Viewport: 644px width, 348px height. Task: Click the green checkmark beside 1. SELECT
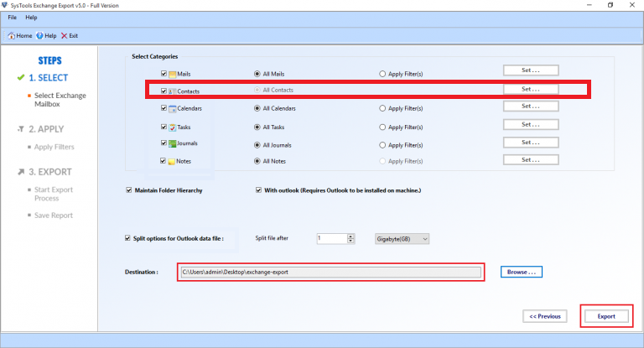20,77
